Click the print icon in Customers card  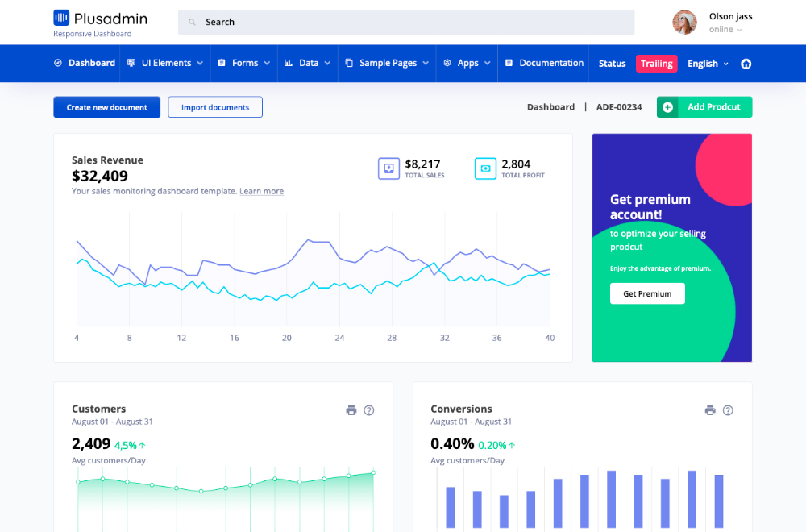[x=351, y=410]
